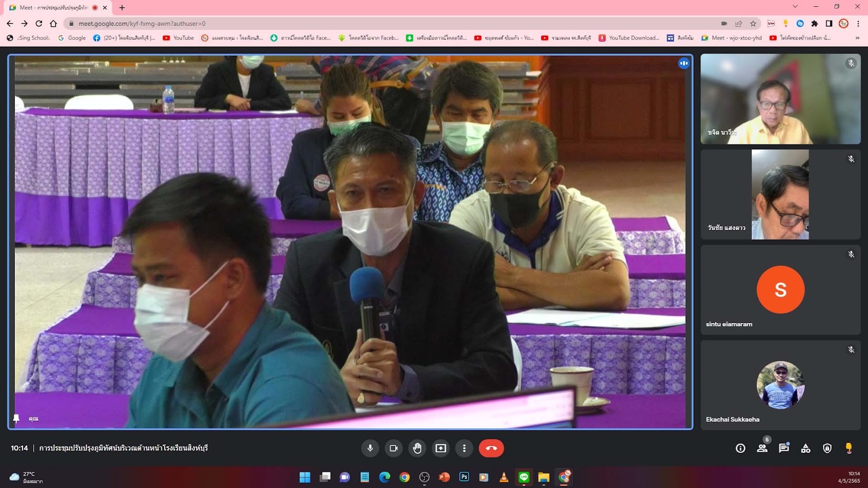
Task: Open host controls shield icon
Action: pos(827,448)
